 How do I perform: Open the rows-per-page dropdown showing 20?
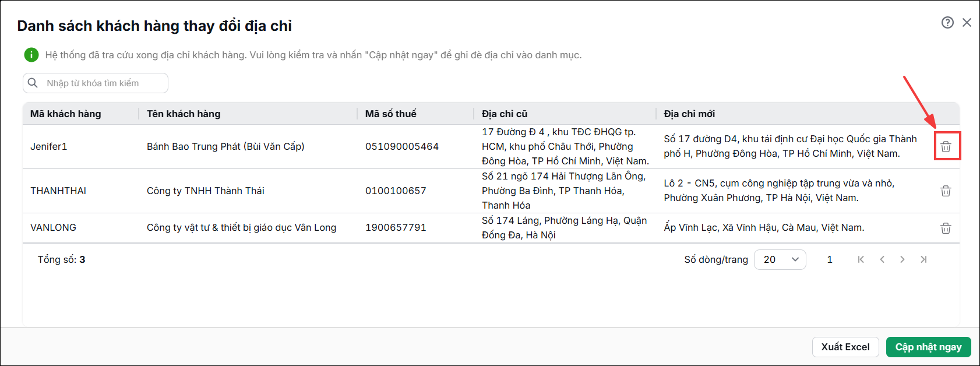click(780, 259)
